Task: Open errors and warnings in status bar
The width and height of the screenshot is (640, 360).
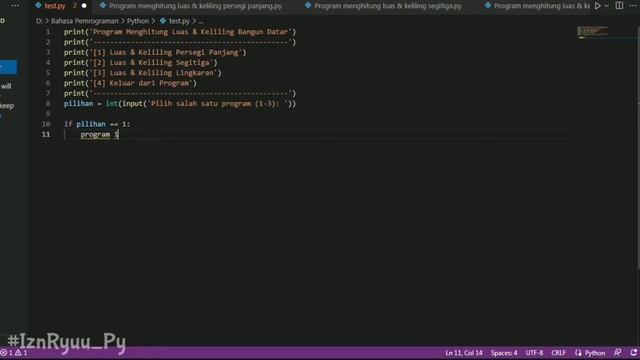Action: coord(14,353)
